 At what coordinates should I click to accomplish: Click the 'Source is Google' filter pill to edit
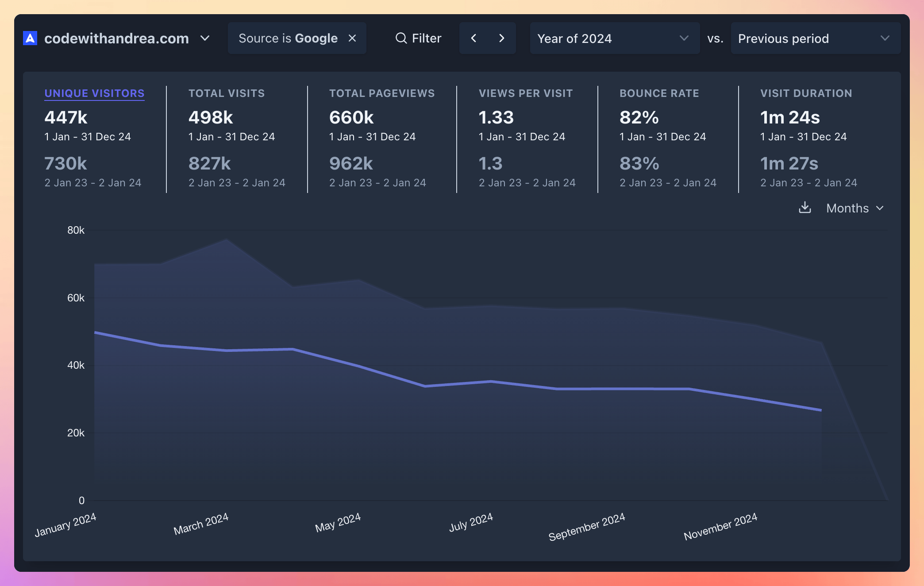[288, 38]
